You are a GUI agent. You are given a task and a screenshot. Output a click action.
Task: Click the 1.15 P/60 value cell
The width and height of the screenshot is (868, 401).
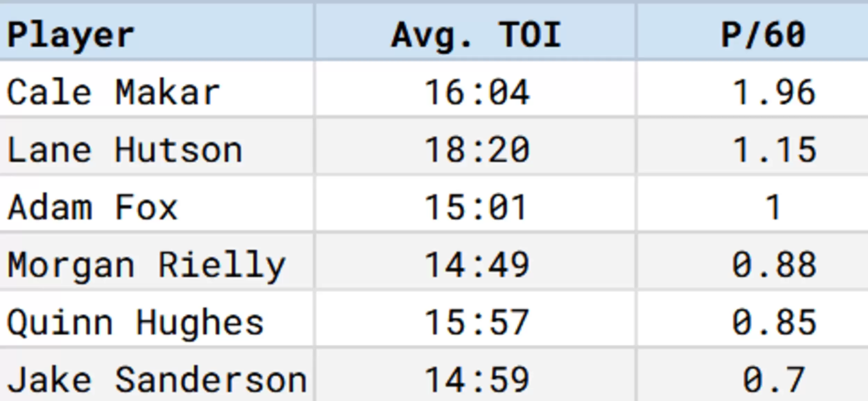753,146
